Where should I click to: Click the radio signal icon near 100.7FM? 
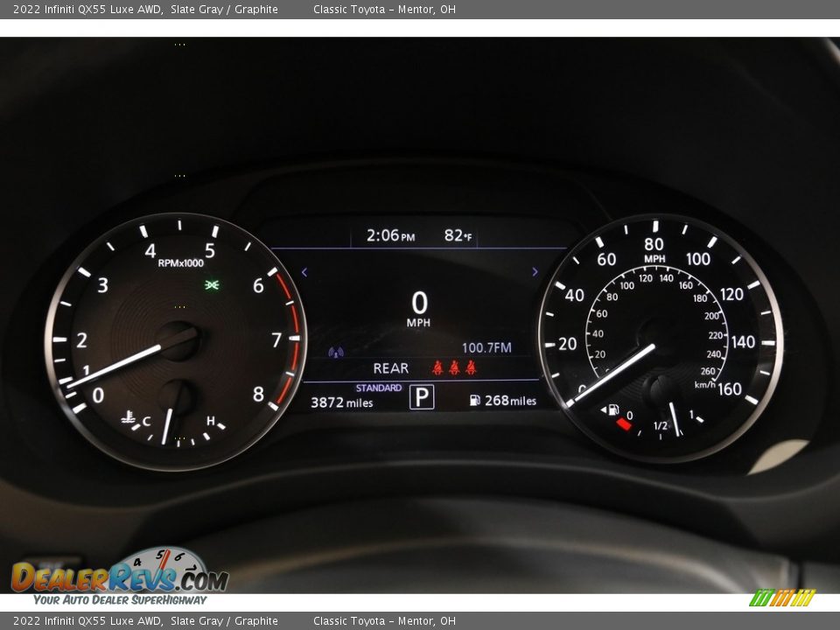[336, 352]
